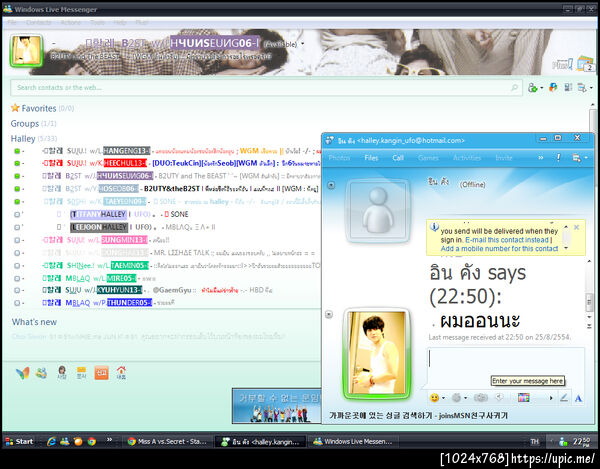The width and height of the screenshot is (600, 469).
Task: Open the emoticon picker smiley
Action: pos(434,398)
